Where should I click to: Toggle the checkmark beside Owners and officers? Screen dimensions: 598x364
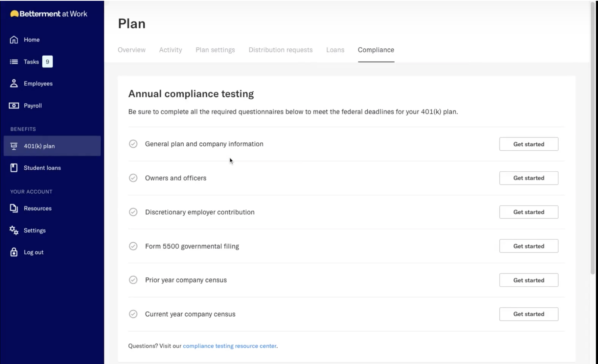pyautogui.click(x=133, y=178)
